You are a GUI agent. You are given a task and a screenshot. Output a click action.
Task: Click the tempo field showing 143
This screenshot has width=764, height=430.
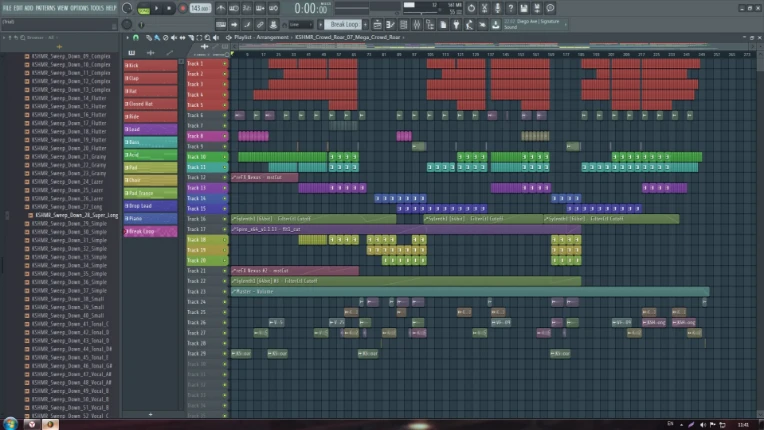pyautogui.click(x=199, y=8)
